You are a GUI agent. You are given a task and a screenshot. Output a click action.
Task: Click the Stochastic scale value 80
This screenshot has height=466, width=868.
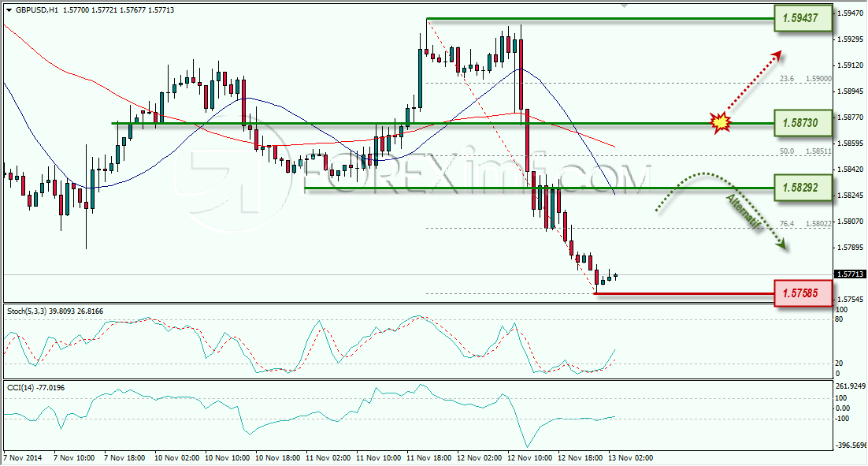click(x=839, y=319)
